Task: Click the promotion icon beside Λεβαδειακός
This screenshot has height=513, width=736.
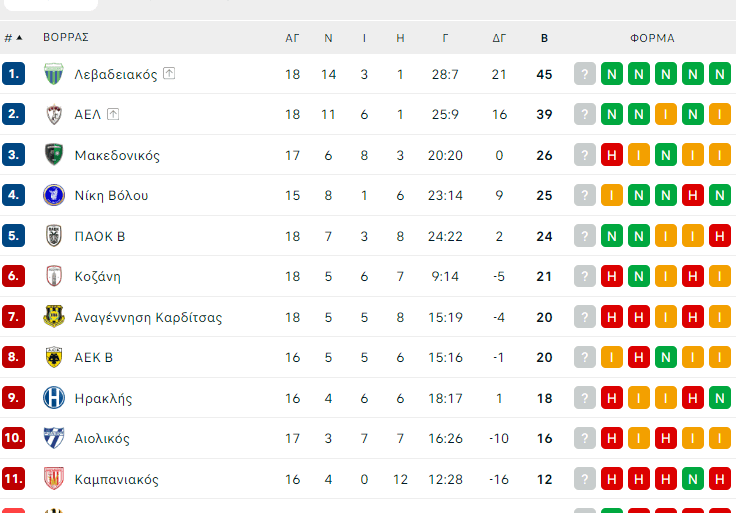Action: [169, 73]
